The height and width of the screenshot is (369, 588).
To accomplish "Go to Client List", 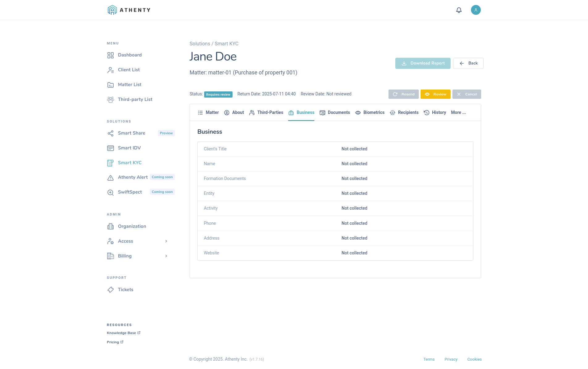I will click(129, 70).
